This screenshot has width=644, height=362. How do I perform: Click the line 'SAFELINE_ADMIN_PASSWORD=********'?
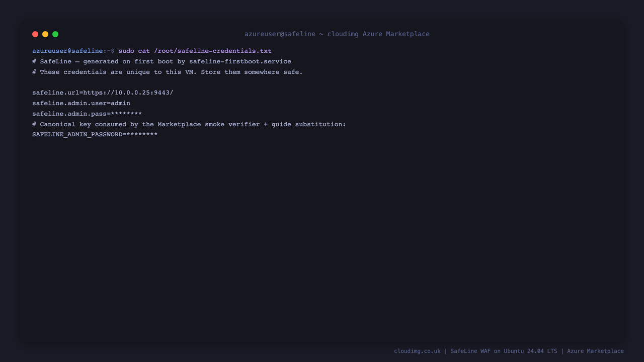[95, 135]
